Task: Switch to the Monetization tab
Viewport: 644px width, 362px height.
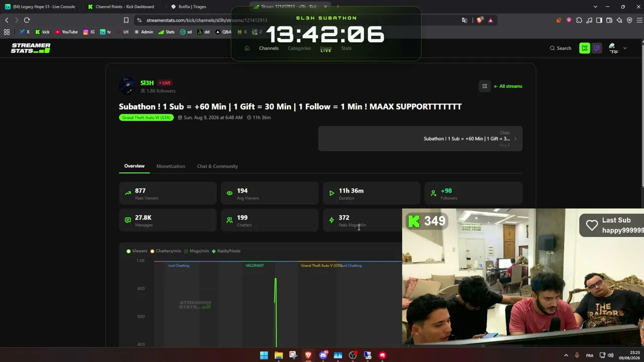Action: (x=171, y=166)
